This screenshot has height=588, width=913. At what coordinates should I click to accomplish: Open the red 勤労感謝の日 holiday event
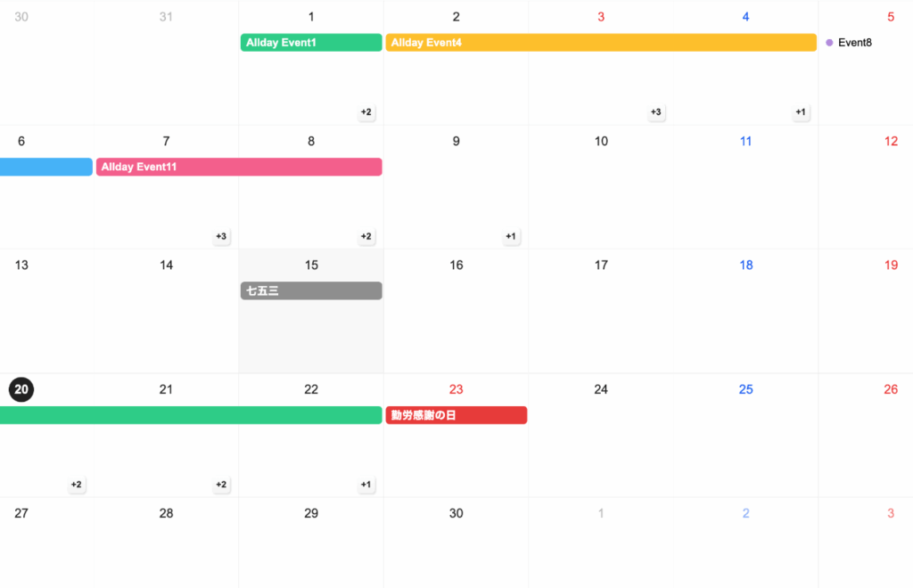[x=456, y=415]
